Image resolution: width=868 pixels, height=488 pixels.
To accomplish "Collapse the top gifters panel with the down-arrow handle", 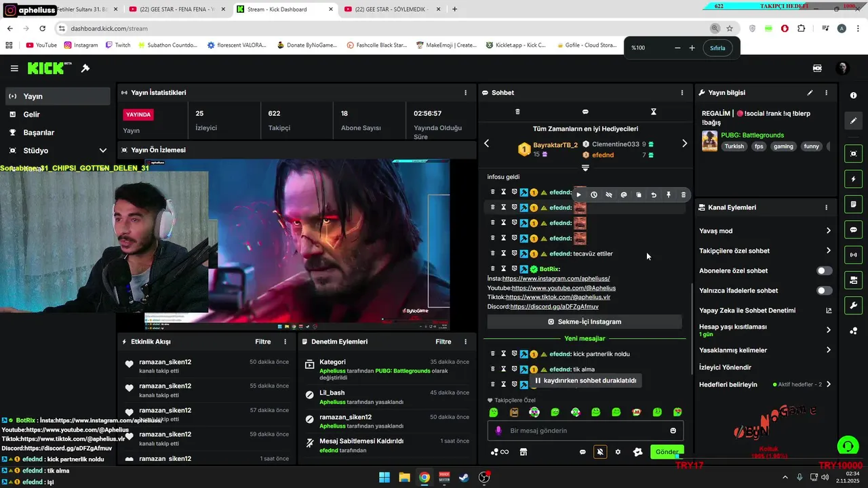I will [x=585, y=168].
